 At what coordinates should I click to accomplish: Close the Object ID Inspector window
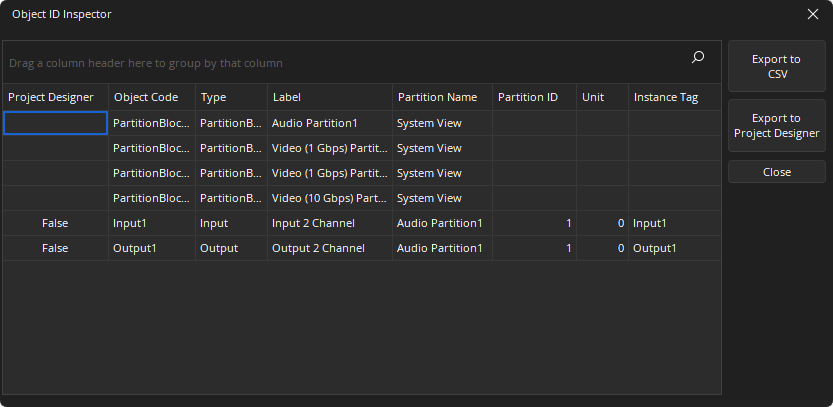tap(813, 14)
